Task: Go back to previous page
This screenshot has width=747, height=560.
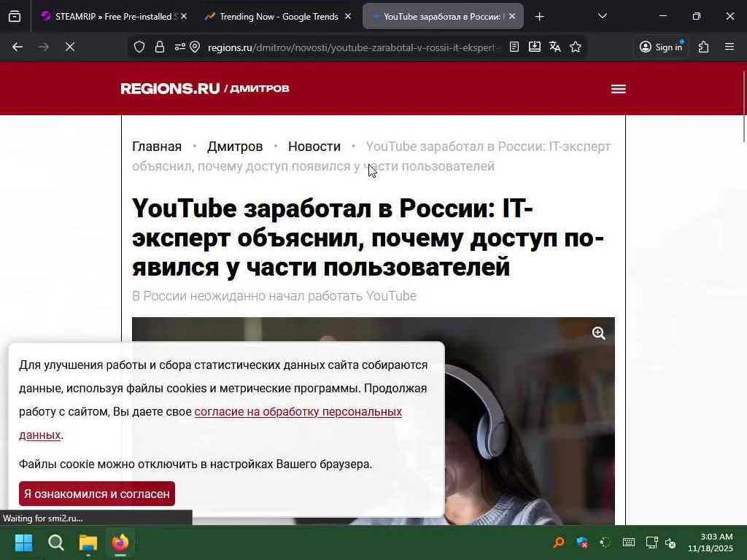Action: coord(18,47)
